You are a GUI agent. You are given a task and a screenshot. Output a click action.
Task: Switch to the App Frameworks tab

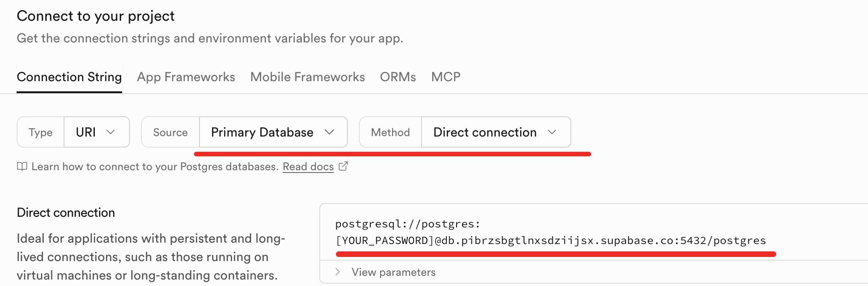186,77
